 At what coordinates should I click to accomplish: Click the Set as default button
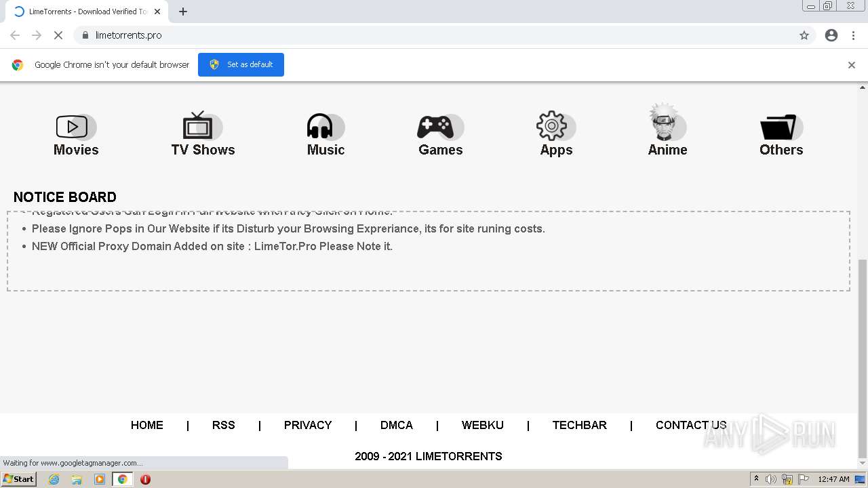point(241,64)
